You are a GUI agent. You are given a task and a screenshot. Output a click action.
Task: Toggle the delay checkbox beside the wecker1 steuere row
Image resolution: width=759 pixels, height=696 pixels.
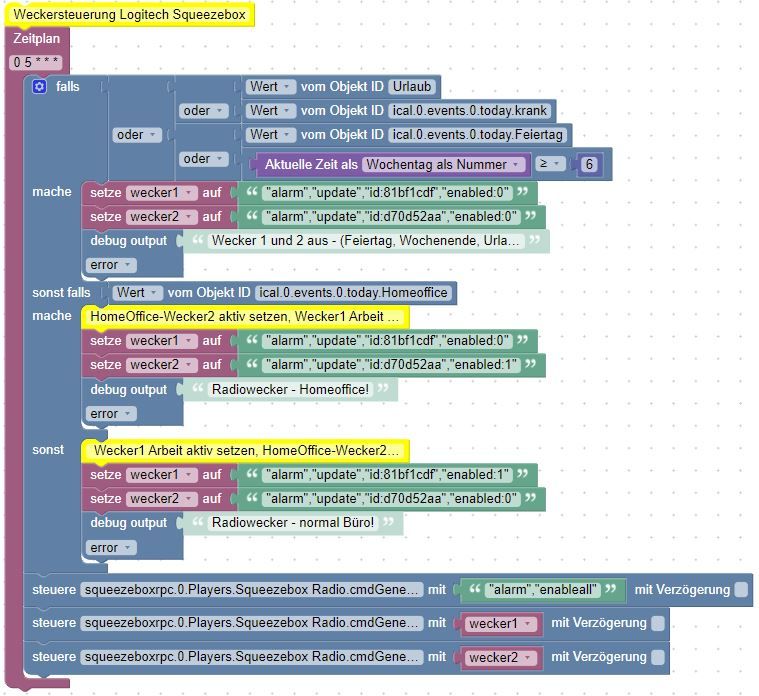point(657,623)
